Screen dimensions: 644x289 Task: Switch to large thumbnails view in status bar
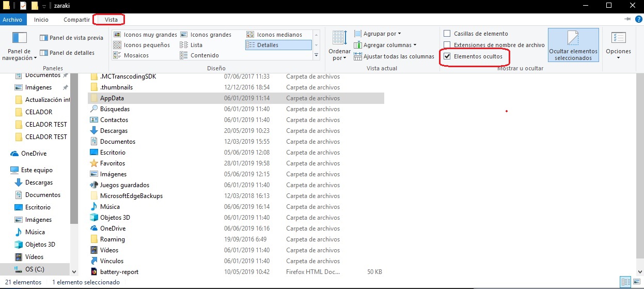tap(636, 282)
